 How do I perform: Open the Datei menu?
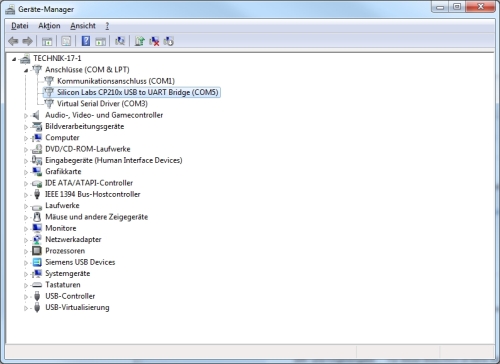(x=20, y=26)
